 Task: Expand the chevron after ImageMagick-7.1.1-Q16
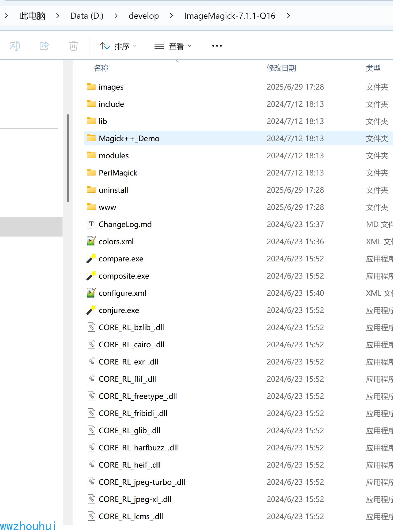point(288,16)
